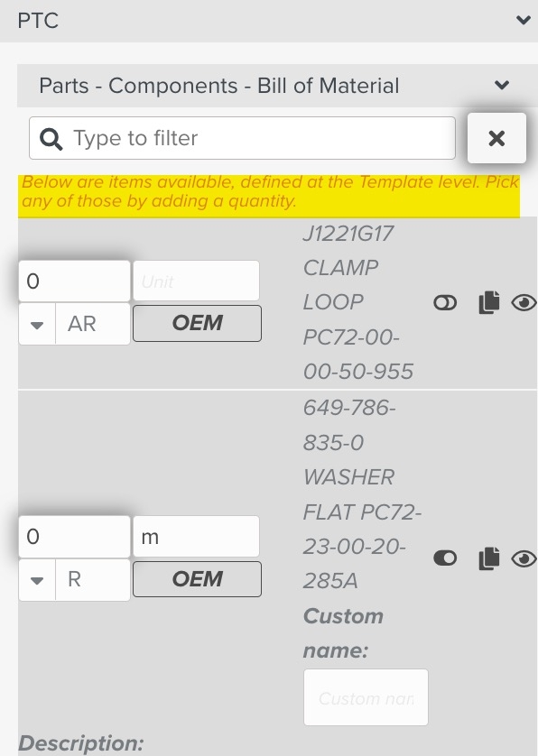Toggle the switch for WASHER FLAT row
Screen dimensions: 538x756
445,558
